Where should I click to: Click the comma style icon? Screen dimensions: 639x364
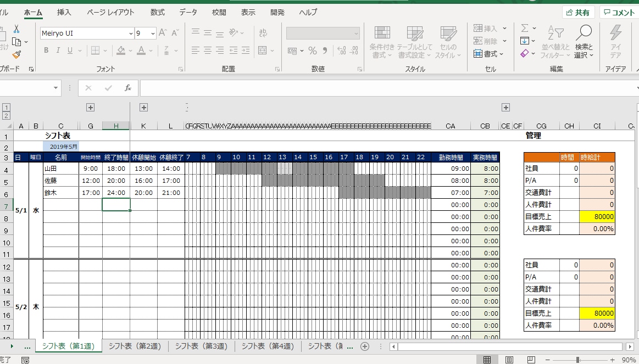click(325, 51)
